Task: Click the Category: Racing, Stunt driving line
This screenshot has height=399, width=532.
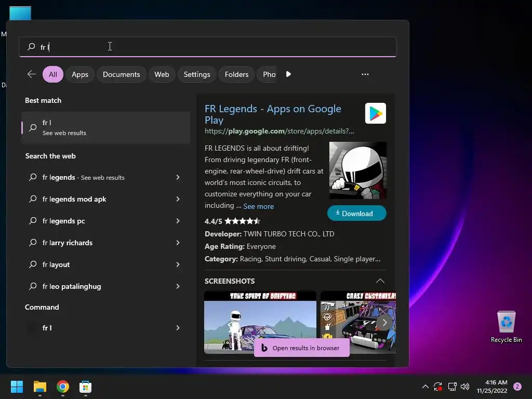Action: [x=292, y=259]
